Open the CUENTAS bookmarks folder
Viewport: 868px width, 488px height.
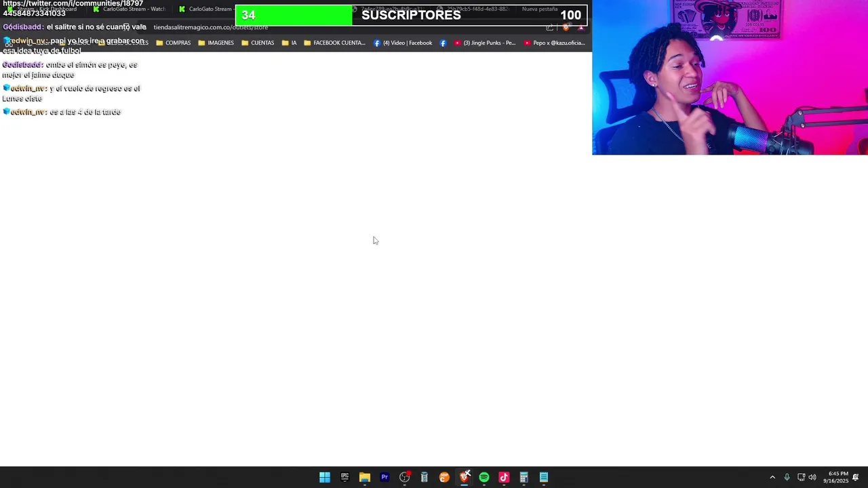258,43
